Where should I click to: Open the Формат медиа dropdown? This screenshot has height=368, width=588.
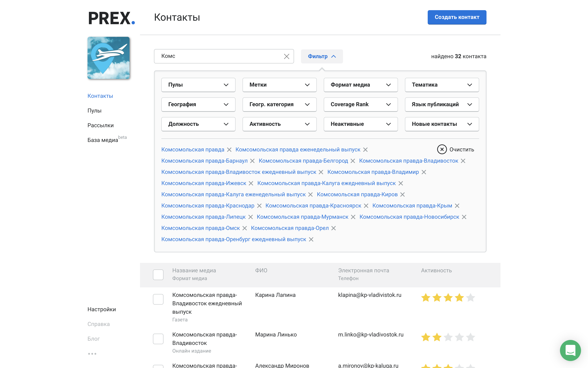coord(360,85)
